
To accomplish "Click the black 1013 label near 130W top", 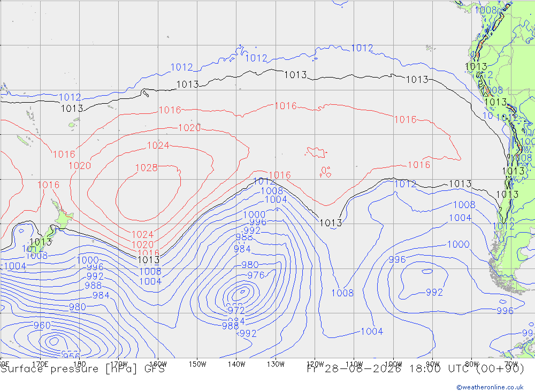I will (295, 75).
